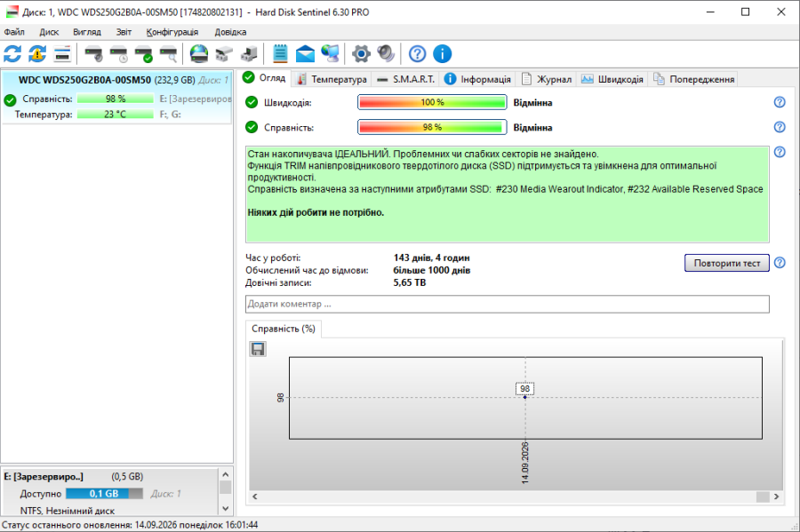Click the 5,65 ТВ written value
800x532 pixels.
tap(409, 282)
